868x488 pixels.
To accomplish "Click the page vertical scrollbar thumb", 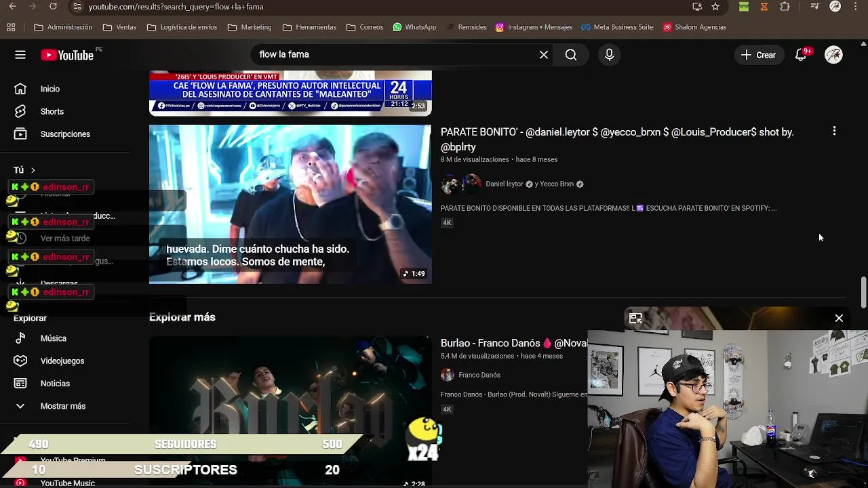I will [863, 291].
